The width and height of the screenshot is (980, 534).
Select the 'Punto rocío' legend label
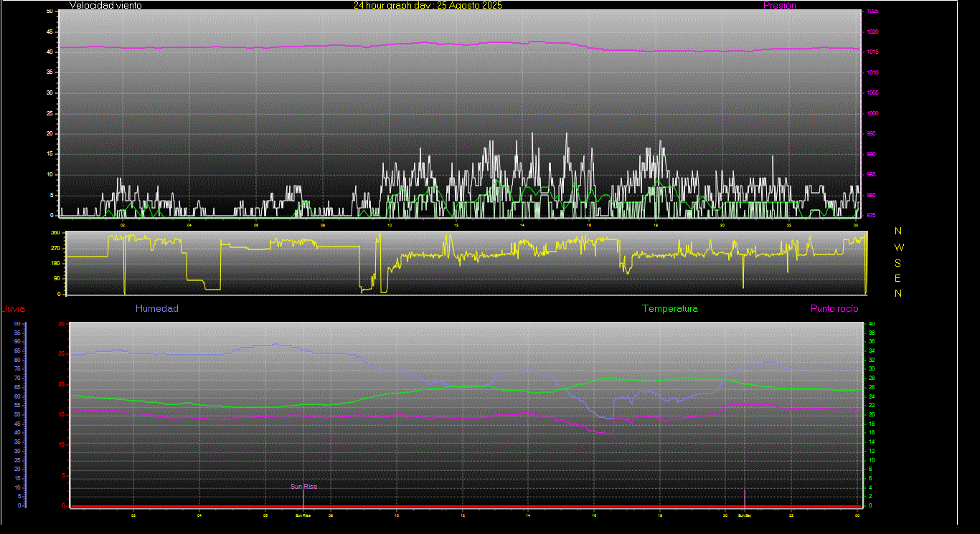834,309
